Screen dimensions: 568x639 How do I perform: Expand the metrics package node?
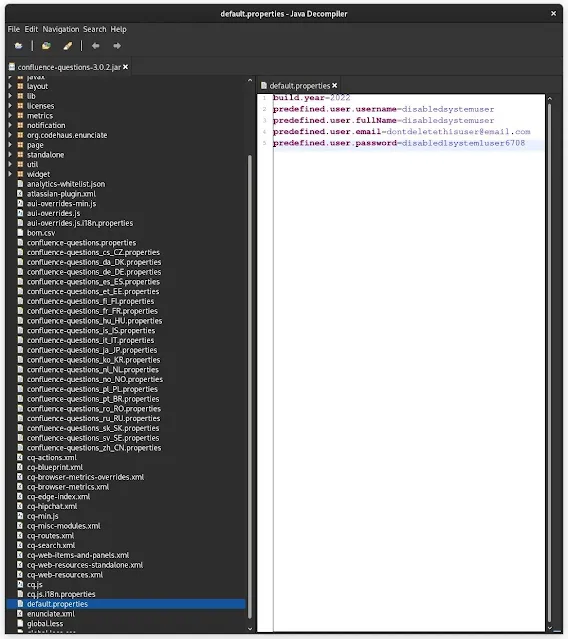coord(10,115)
